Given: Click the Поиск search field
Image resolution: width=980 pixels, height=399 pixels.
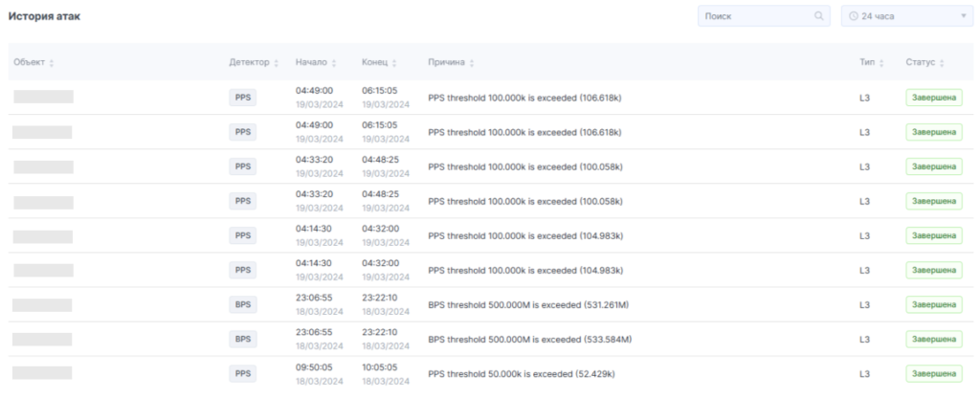Looking at the screenshot, I should pyautogui.click(x=764, y=16).
